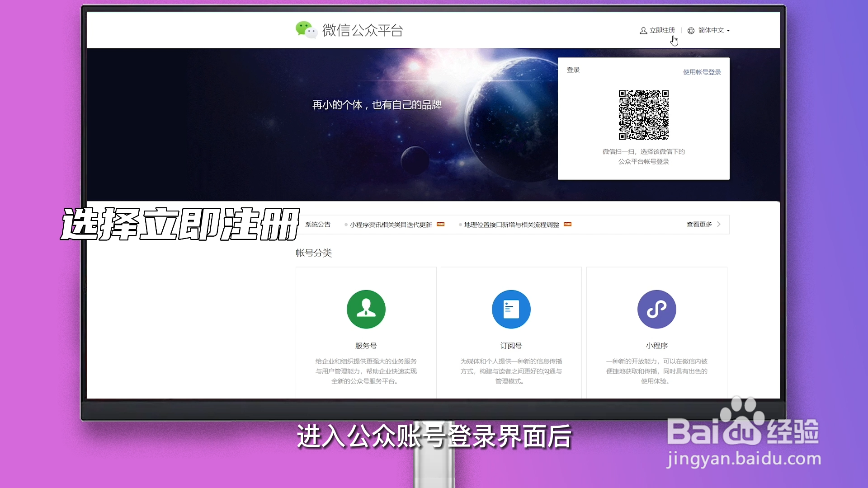Image resolution: width=868 pixels, height=488 pixels.
Task: Switch to 使用帐号登录 login mode
Action: (702, 72)
